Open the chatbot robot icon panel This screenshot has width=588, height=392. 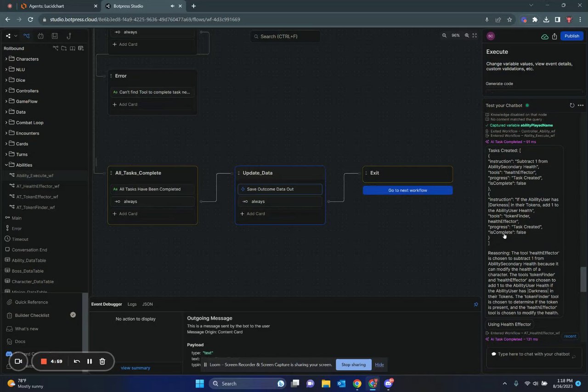click(x=41, y=36)
